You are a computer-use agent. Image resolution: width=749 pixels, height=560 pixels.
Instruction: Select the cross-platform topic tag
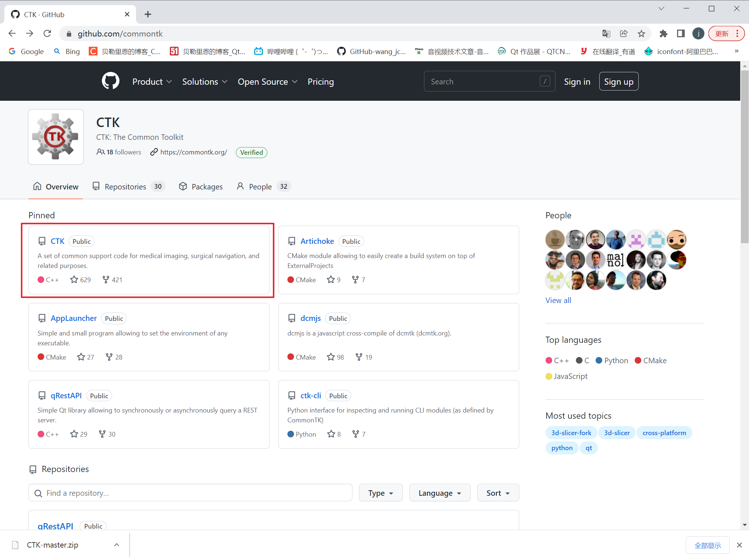pos(664,433)
